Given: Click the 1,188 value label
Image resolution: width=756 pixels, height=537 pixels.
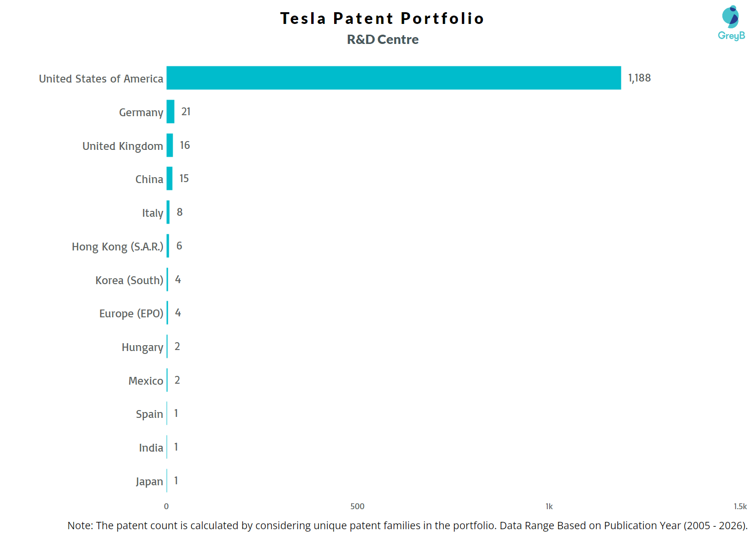Looking at the screenshot, I should coord(639,78).
